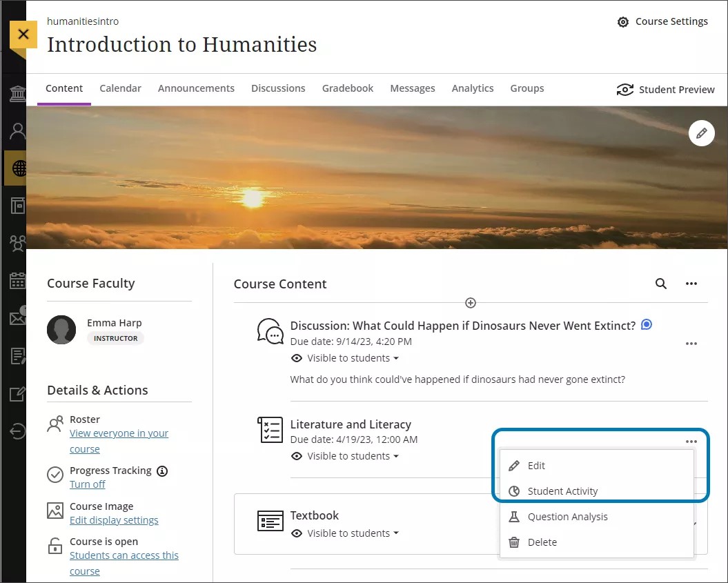This screenshot has height=583, width=728.
Task: Click Edit display settings for Course Image
Action: (113, 520)
